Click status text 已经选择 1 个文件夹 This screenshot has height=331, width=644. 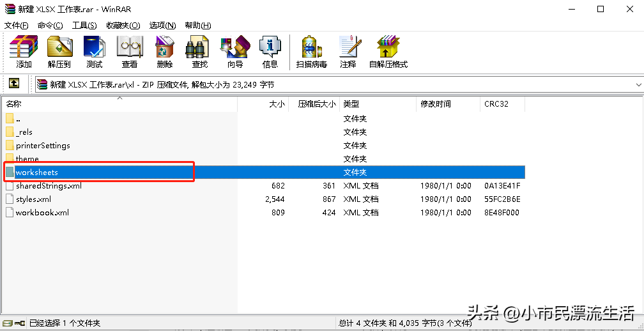[x=65, y=323]
